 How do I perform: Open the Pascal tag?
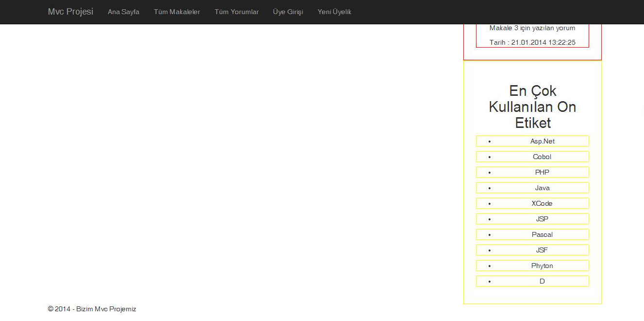coord(542,234)
